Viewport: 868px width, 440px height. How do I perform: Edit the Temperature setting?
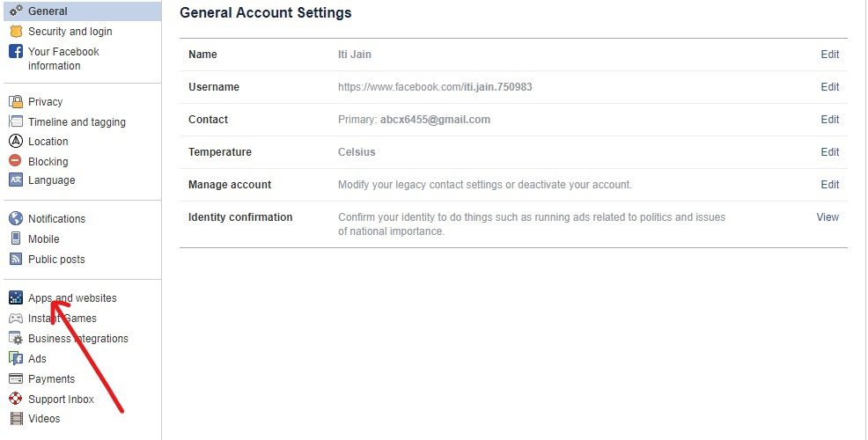click(830, 151)
